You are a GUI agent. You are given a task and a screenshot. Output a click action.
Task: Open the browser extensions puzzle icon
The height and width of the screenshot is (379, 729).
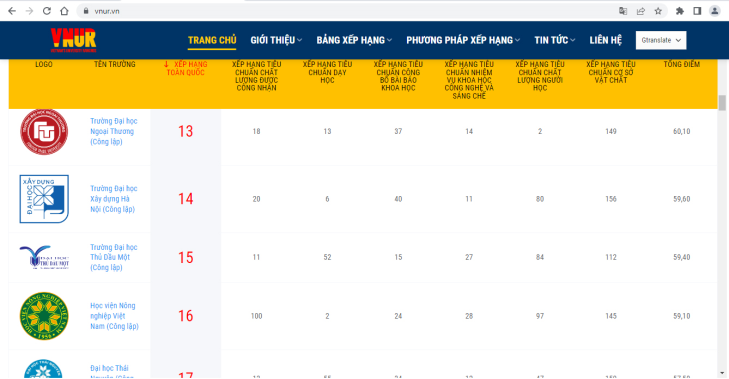680,11
